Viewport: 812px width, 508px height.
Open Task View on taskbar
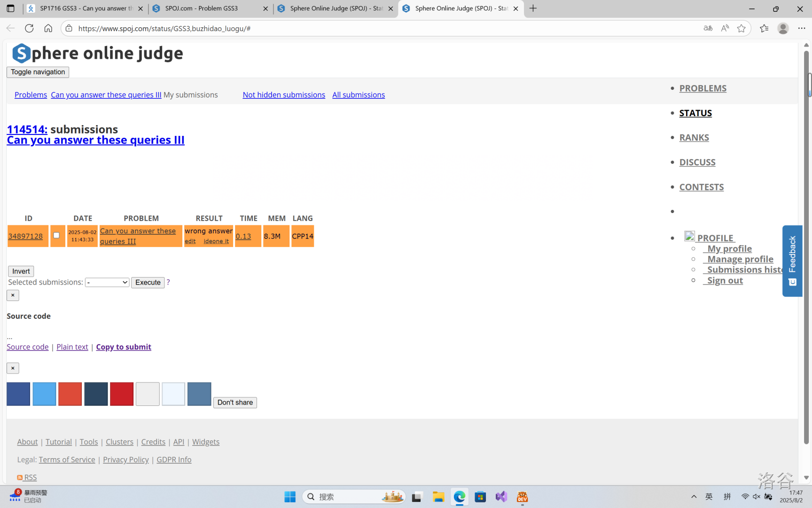(x=417, y=497)
